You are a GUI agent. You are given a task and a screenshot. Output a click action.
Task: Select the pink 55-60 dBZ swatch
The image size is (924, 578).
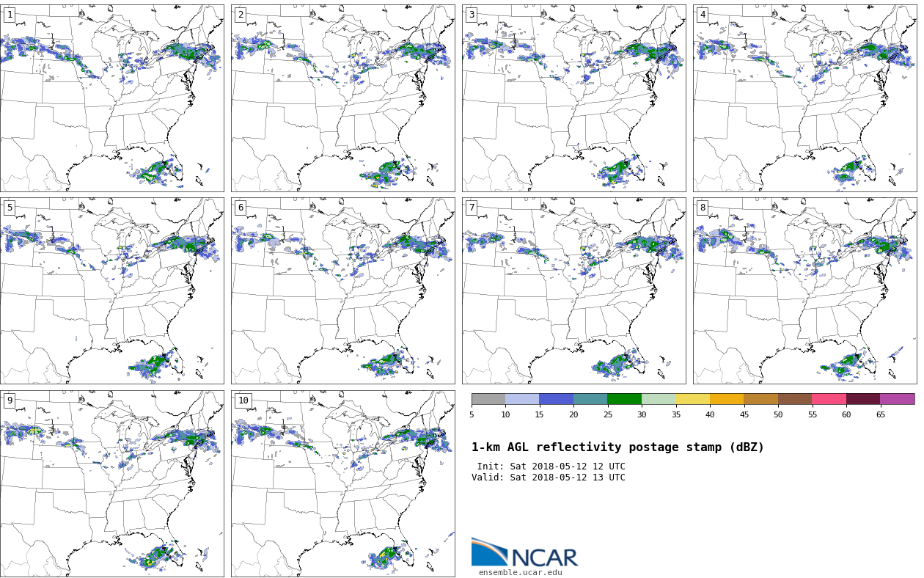[x=829, y=399]
